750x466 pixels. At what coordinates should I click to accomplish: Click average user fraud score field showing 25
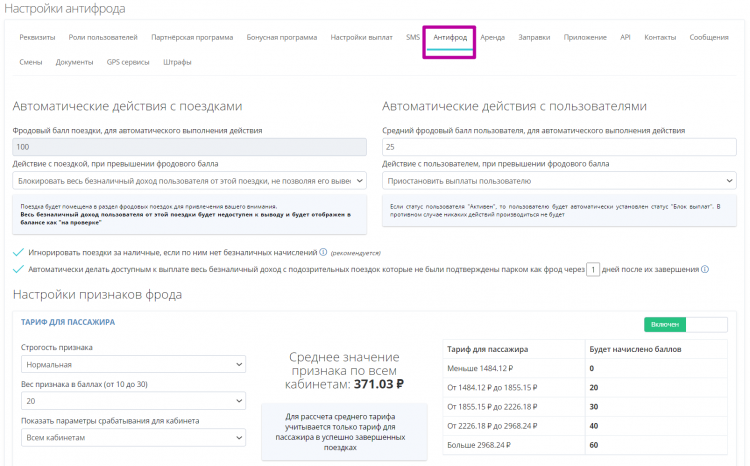(559, 147)
